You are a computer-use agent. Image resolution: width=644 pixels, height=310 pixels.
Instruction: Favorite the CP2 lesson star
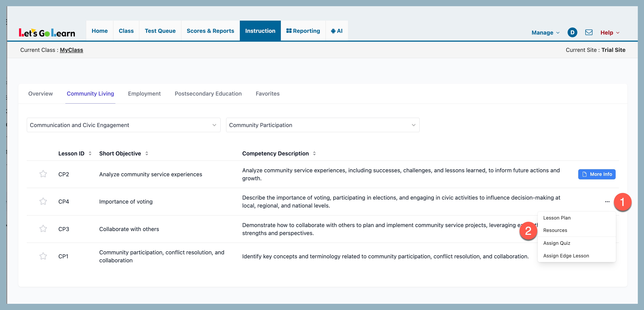tap(43, 174)
